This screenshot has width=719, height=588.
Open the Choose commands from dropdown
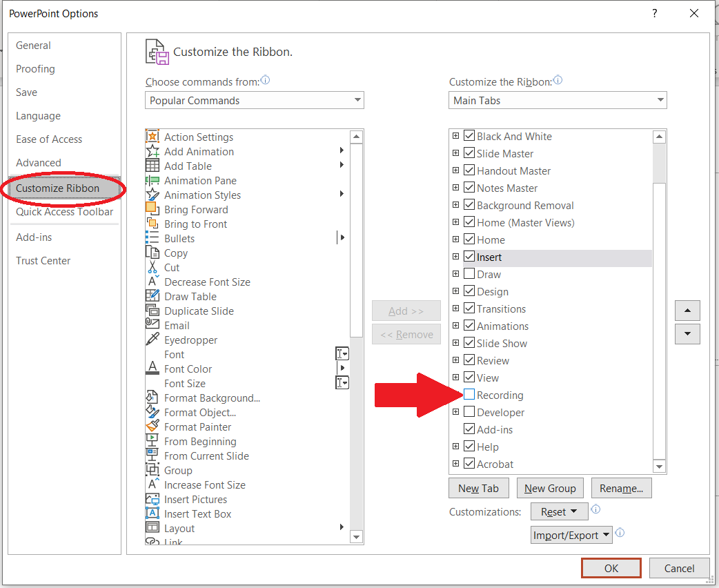click(x=255, y=100)
